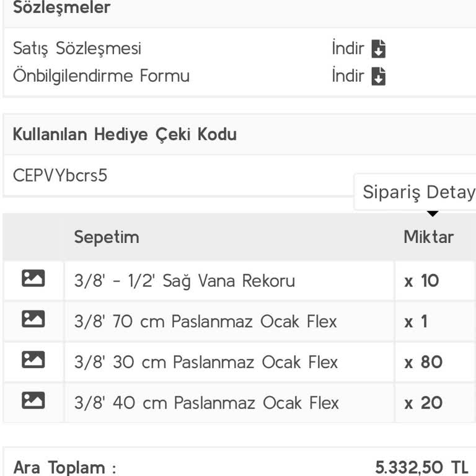Select product 3/8' 70 cm Paslanmaz Ocak Flex
This screenshot has width=476, height=476.
click(x=206, y=322)
